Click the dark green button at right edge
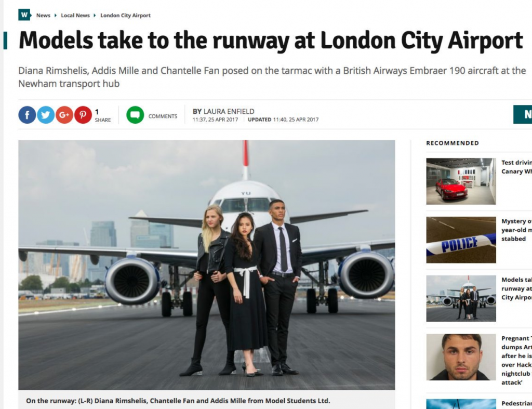The width and height of the screenshot is (532, 409). (x=523, y=114)
